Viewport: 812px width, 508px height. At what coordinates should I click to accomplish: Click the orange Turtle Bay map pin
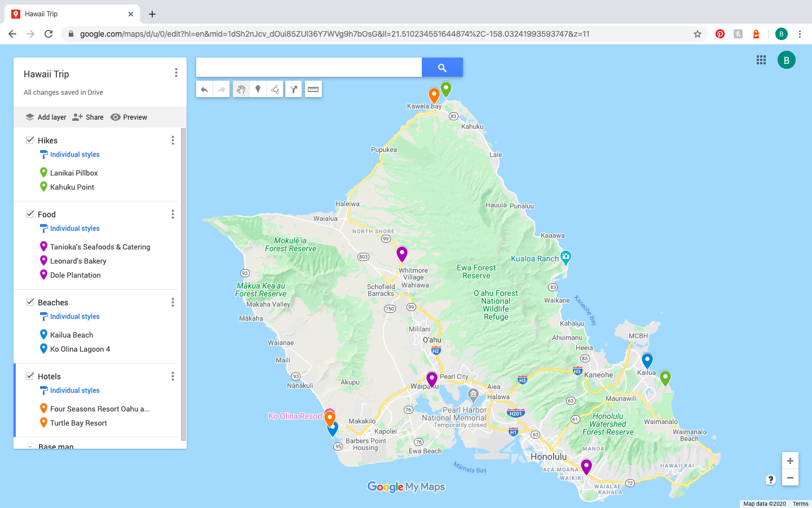(434, 95)
